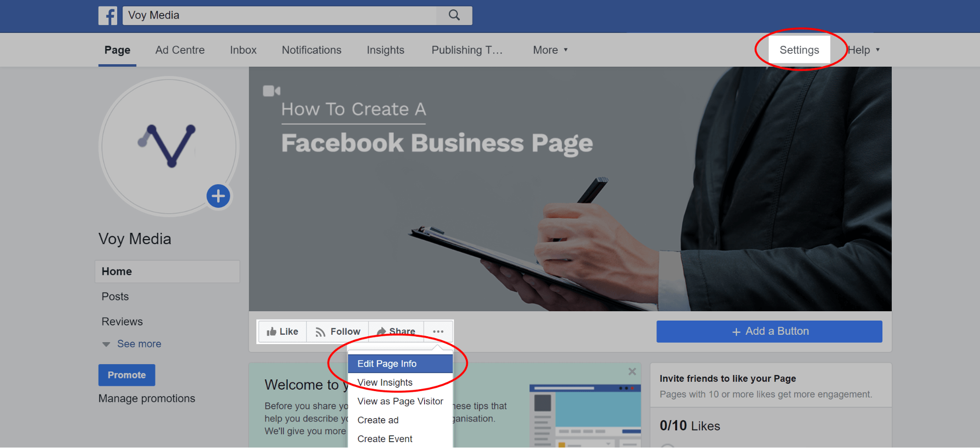The image size is (980, 448).
Task: Click the blue Promote button
Action: [x=126, y=375]
